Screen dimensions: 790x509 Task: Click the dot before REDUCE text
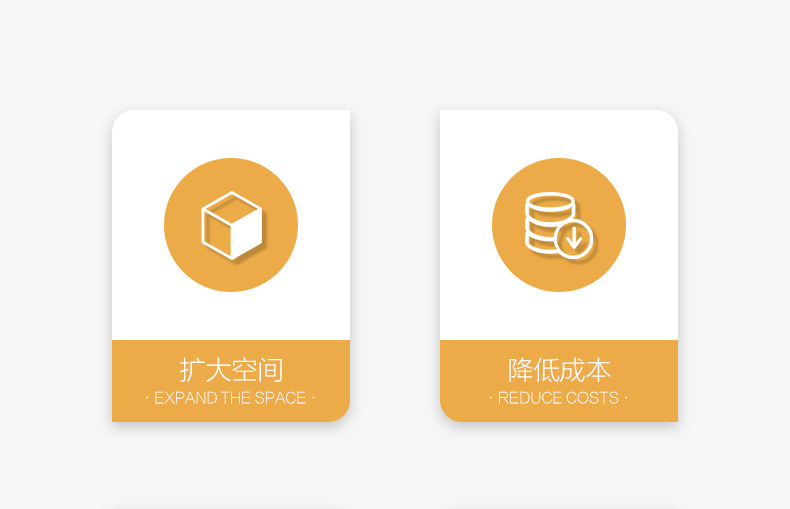coord(491,398)
